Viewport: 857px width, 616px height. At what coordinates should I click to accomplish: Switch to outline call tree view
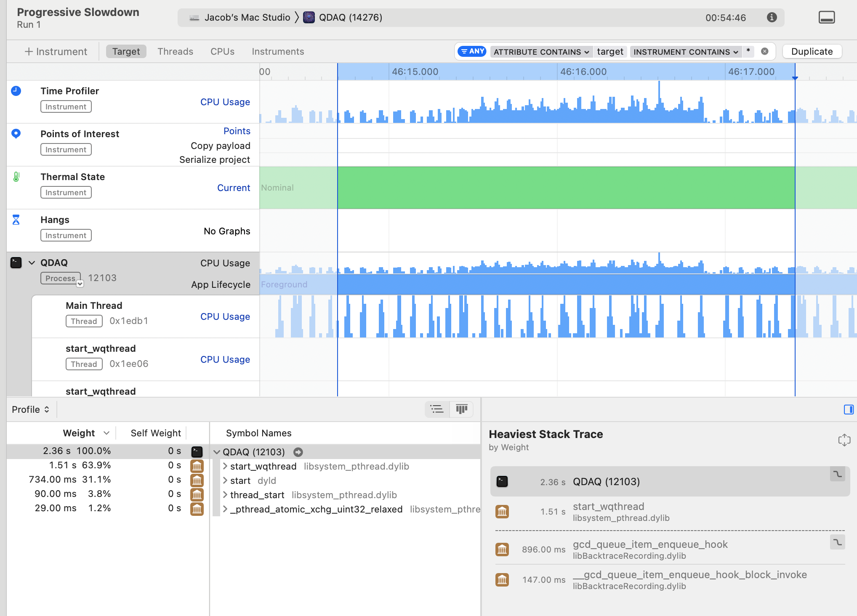tap(437, 409)
